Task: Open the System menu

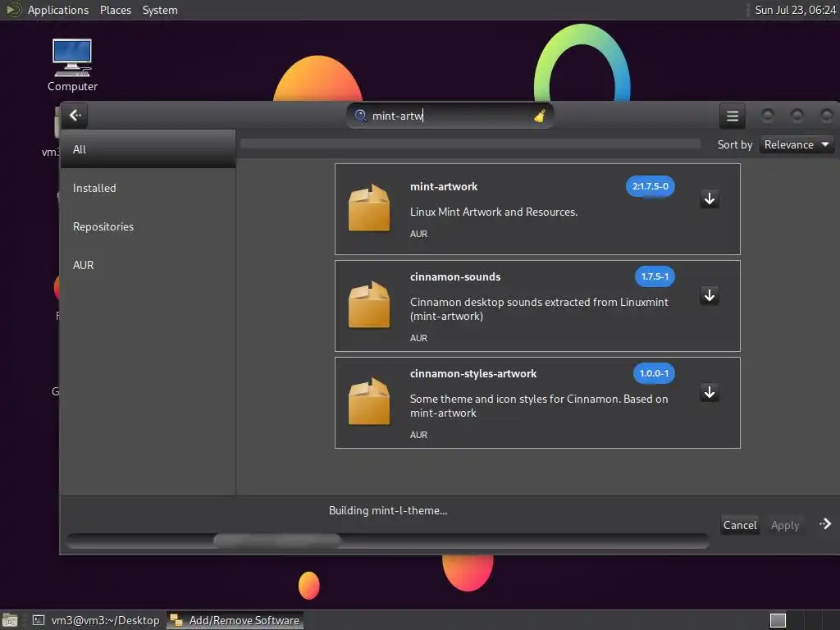Action: coord(160,10)
